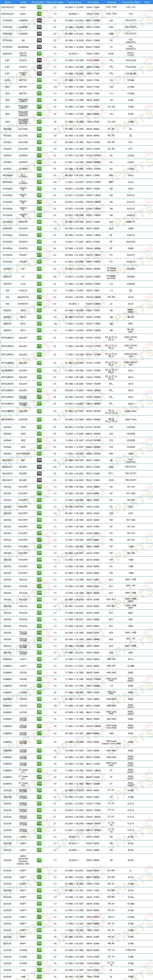Click the AVELLA model cell
The image size is (153, 980).
click(23, 291)
